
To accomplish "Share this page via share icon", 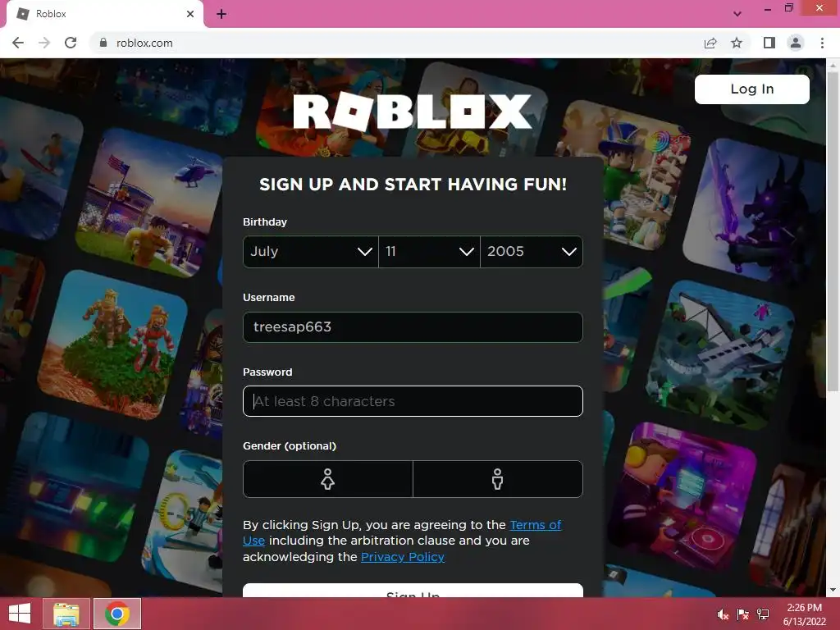I will [x=710, y=43].
